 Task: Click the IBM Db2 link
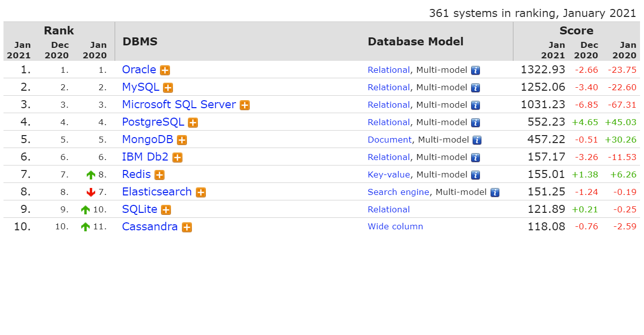click(x=145, y=157)
